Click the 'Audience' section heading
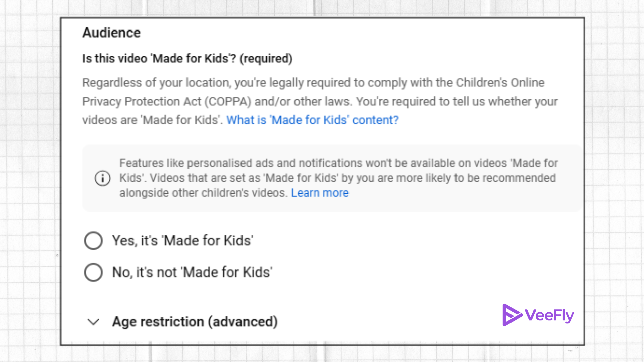Screen dimensions: 644x362 [x=111, y=33]
